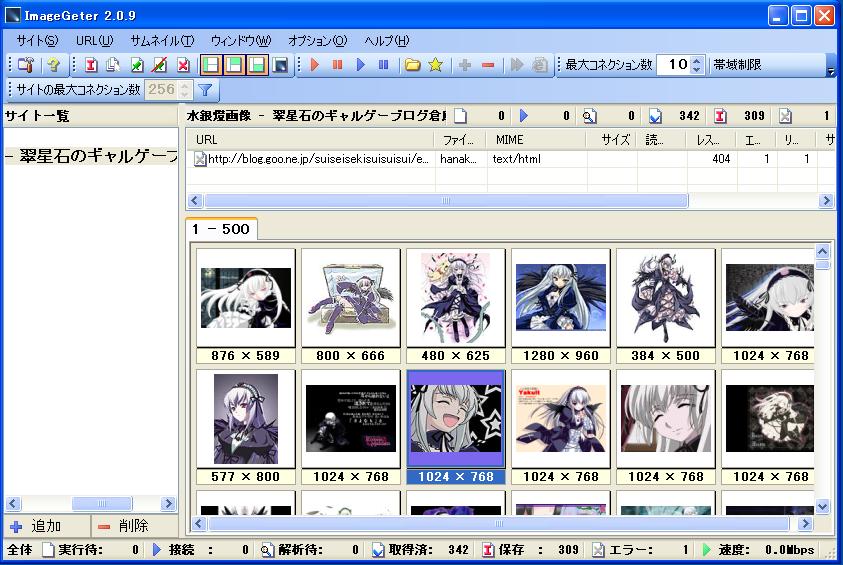Viewport: 843px width, 565px height.
Task: Click the yellow star favorites icon
Action: 435,65
